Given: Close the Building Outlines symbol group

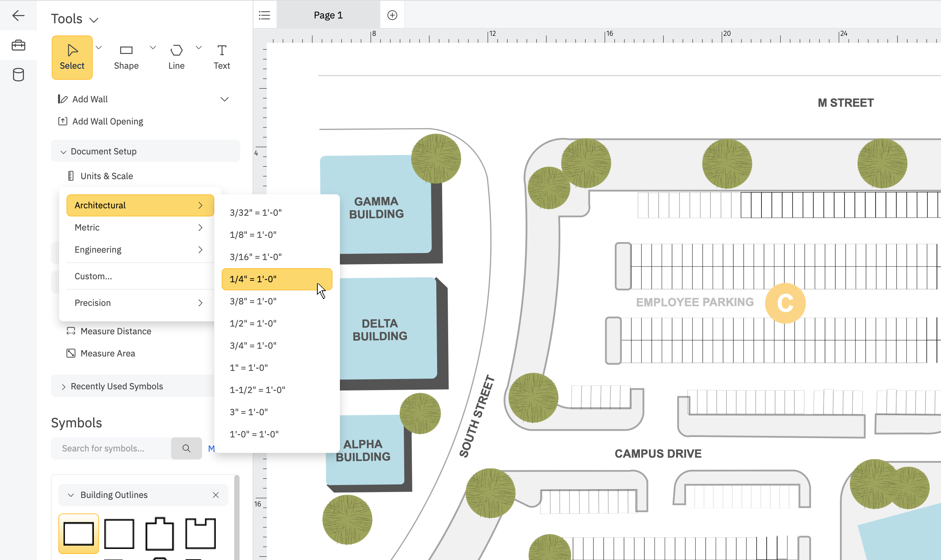Looking at the screenshot, I should click(216, 495).
